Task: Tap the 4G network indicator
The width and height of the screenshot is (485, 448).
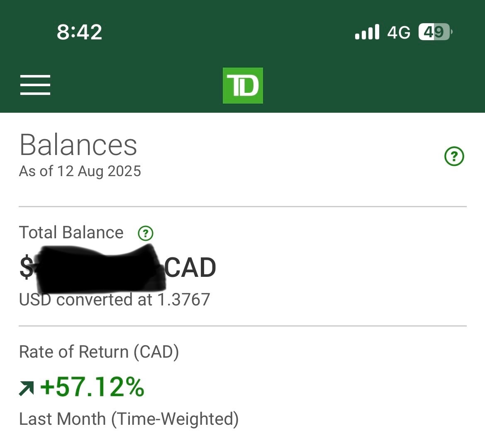Action: [399, 32]
